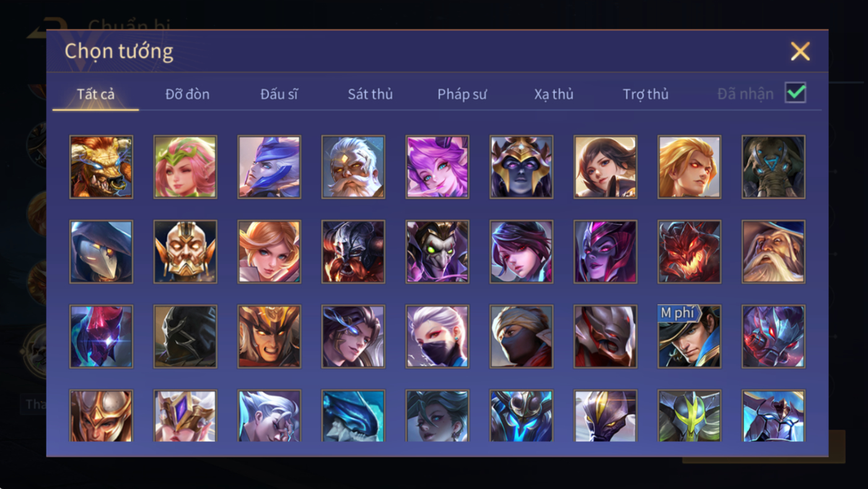The image size is (868, 489).
Task: Pick the hooded plague mask hero
Action: 101,252
